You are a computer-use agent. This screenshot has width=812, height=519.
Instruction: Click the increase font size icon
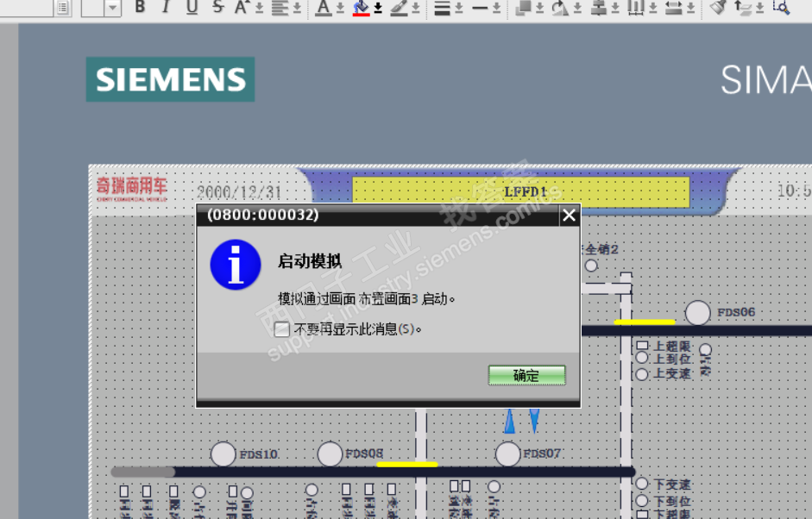tap(242, 7)
